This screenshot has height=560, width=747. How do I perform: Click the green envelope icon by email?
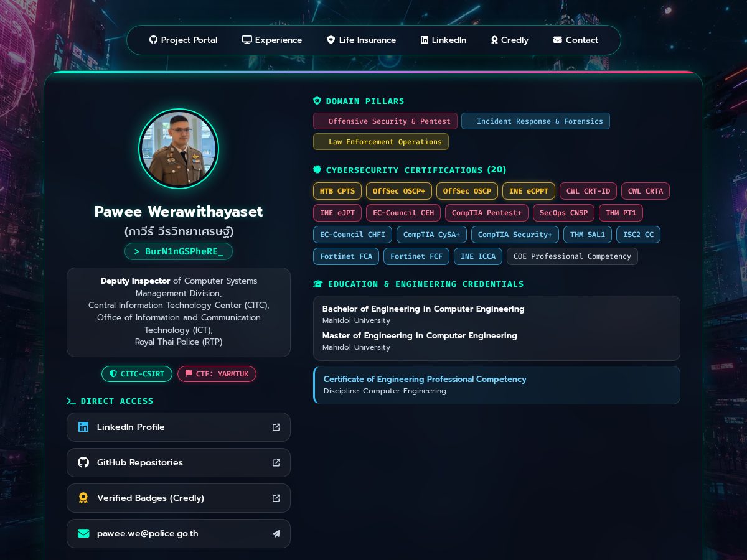(x=83, y=533)
